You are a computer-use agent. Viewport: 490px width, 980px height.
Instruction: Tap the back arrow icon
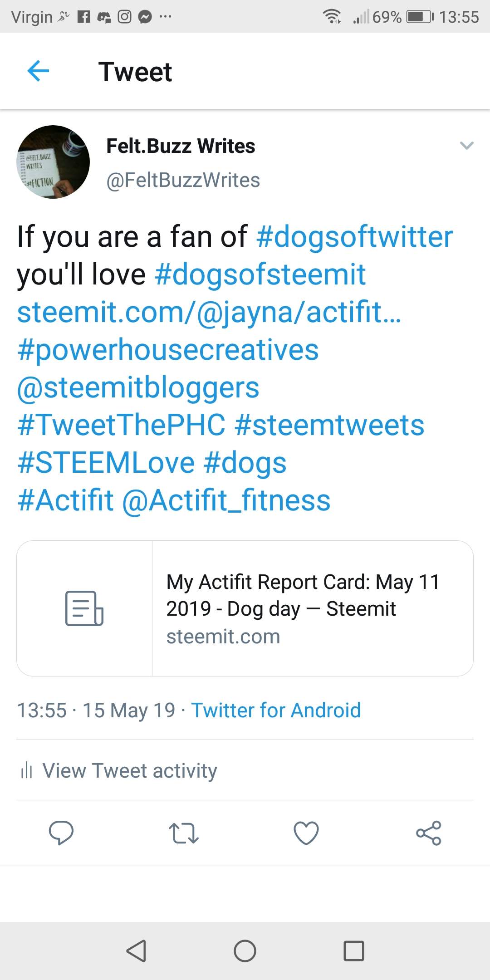[x=38, y=71]
